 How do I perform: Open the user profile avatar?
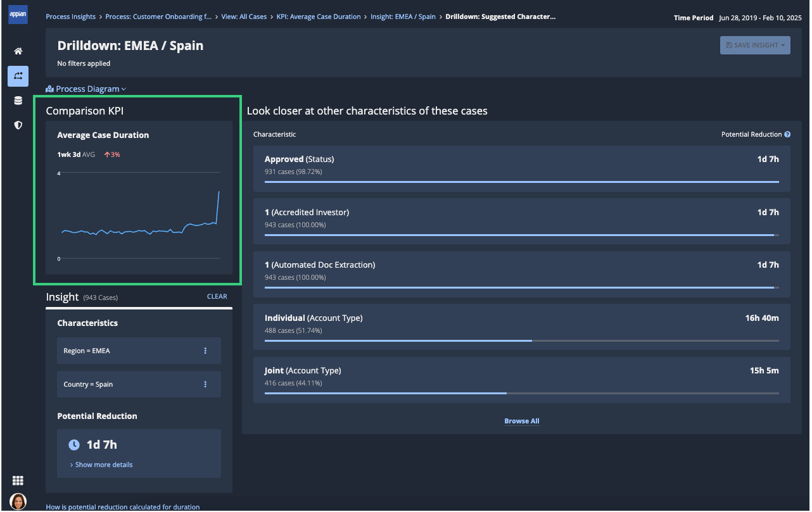click(18, 501)
